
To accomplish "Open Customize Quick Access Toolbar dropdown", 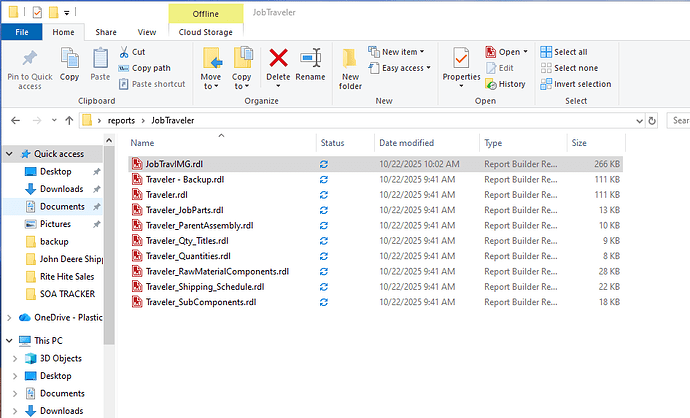I will pos(66,13).
